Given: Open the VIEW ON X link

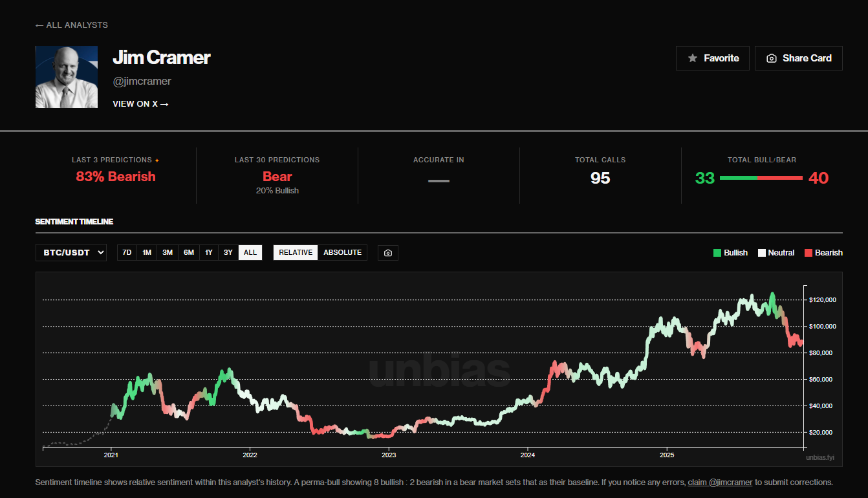Looking at the screenshot, I should 140,103.
